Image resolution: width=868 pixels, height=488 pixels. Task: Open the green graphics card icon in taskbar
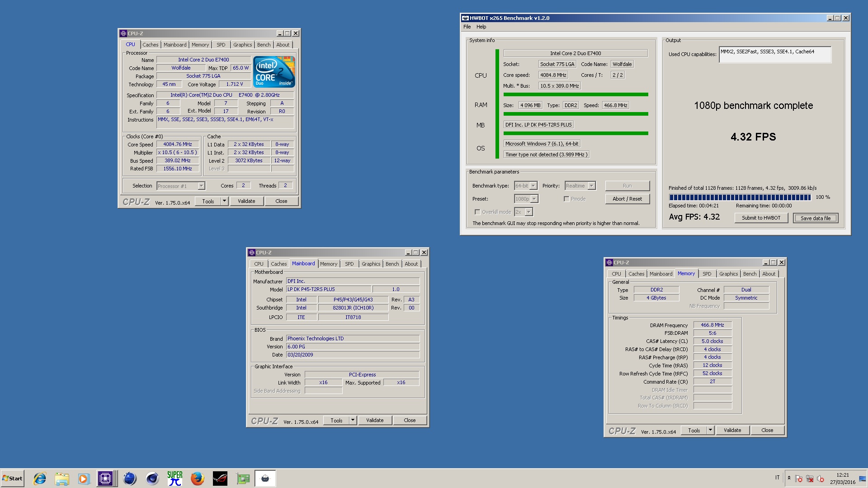[243, 479]
